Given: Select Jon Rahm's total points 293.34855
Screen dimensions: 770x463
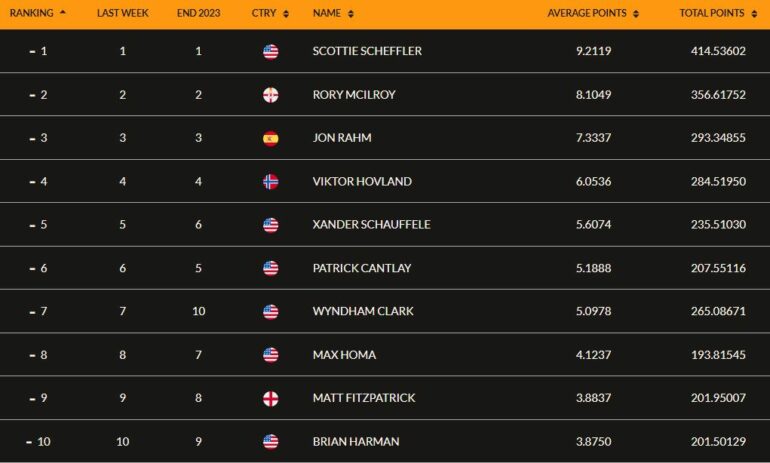Looking at the screenshot, I should [718, 138].
